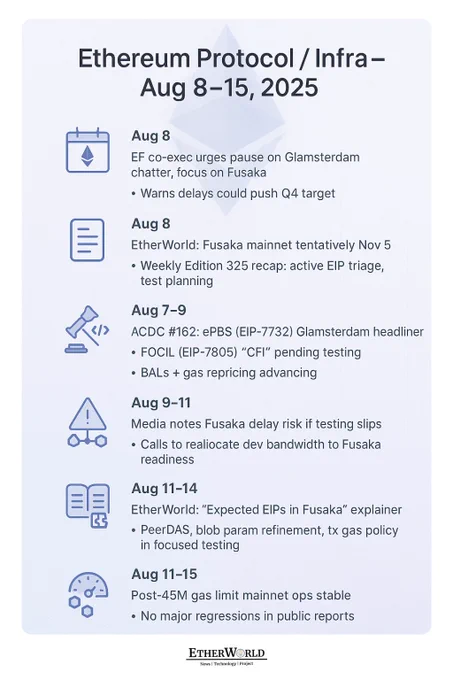The image size is (453, 680).
Task: Click the gavel with code icon
Action: pos(87,330)
